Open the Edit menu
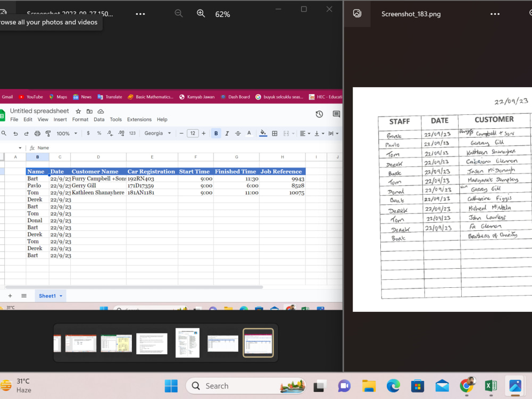 click(x=28, y=119)
